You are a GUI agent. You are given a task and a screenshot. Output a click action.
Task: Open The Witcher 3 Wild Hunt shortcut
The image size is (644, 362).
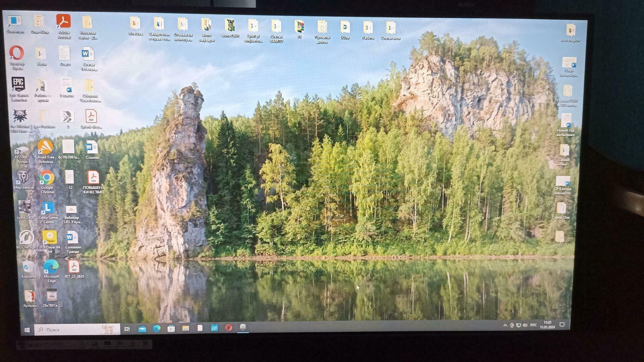pos(20,120)
